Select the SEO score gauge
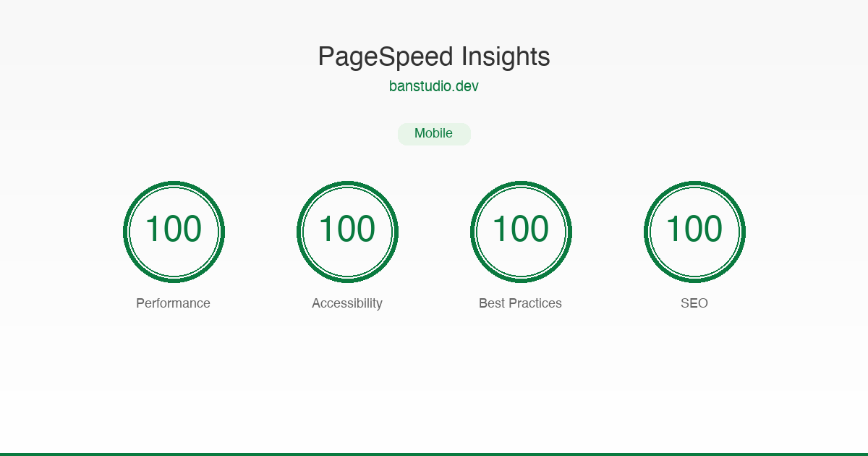The height and width of the screenshot is (456, 868). click(694, 232)
